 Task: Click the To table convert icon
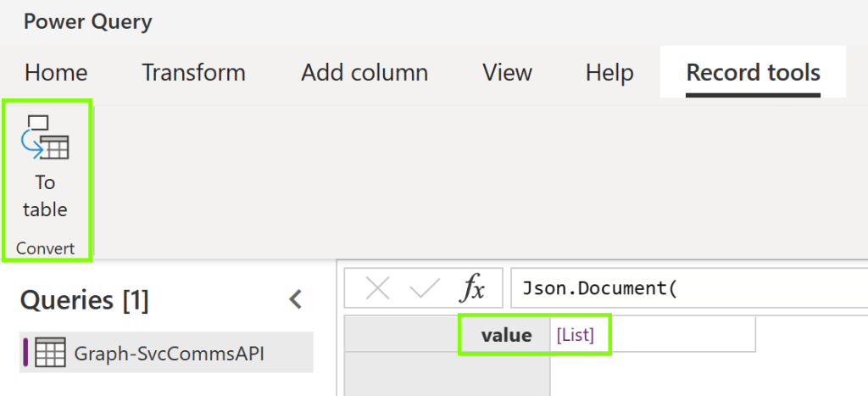46,138
